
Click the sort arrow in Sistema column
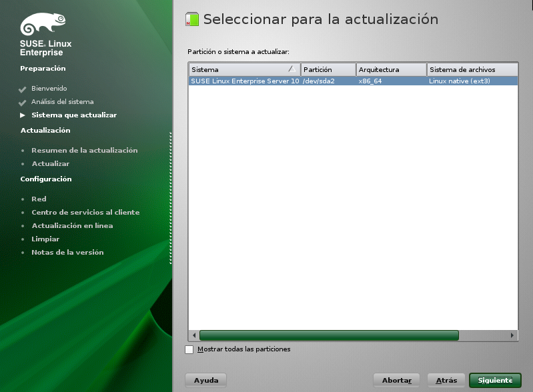tap(292, 69)
